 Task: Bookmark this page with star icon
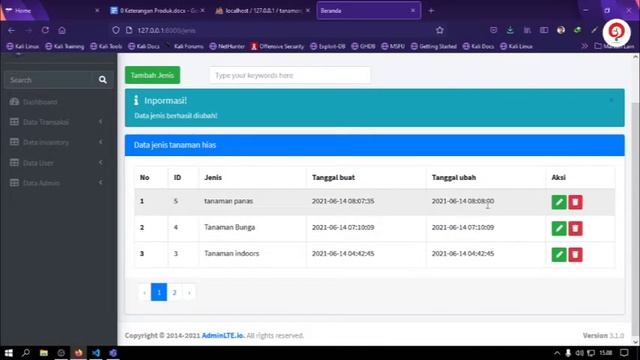(440, 30)
